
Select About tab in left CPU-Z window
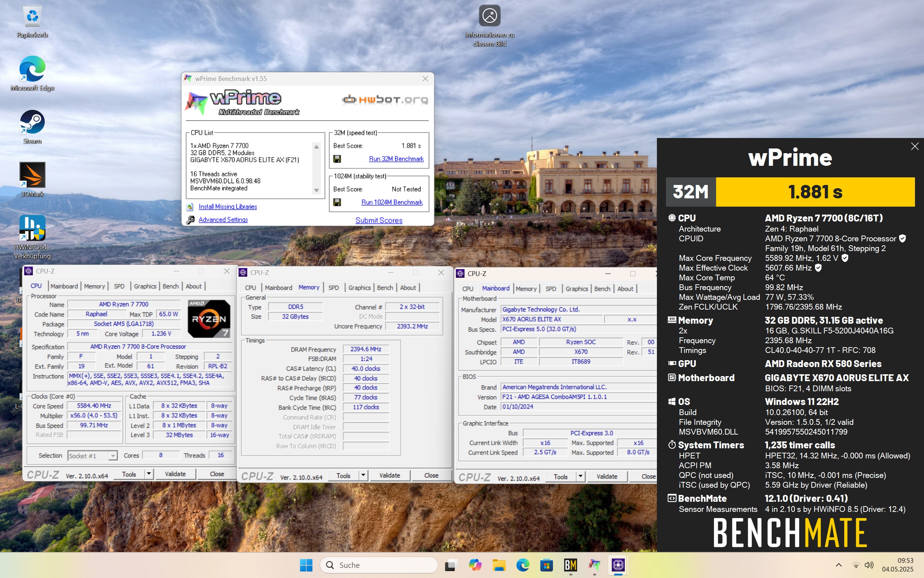[193, 286]
